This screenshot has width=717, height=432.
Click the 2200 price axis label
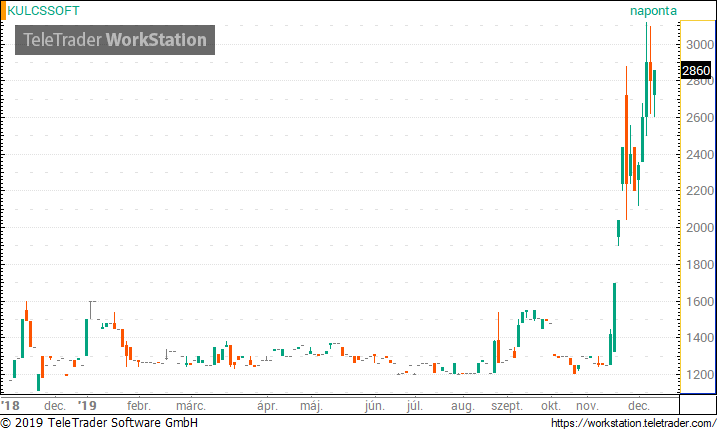pos(700,191)
